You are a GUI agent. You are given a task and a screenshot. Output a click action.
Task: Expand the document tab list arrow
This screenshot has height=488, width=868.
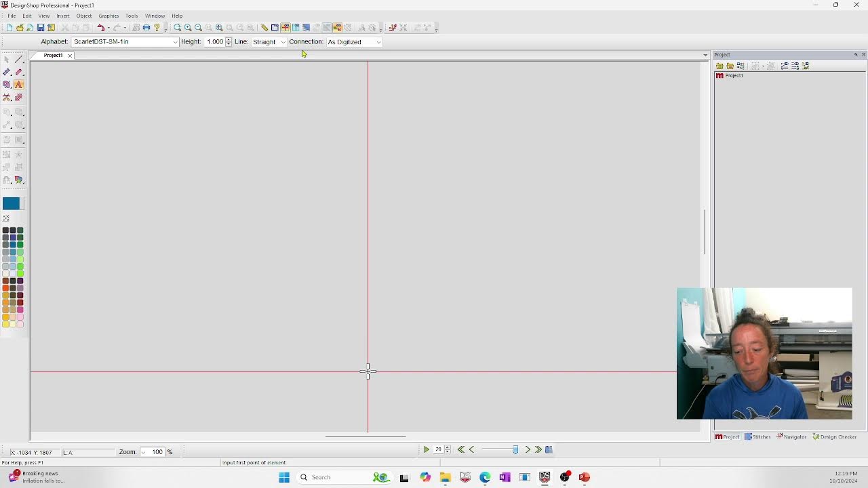click(705, 56)
